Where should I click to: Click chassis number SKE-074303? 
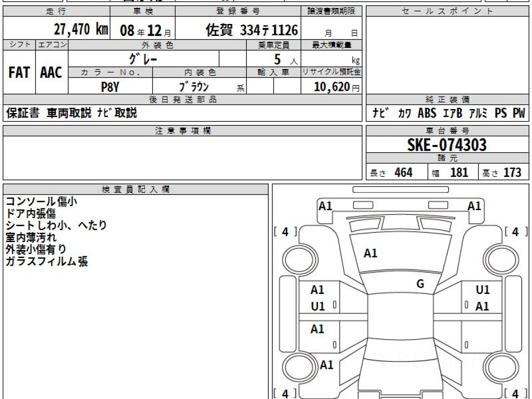447,145
